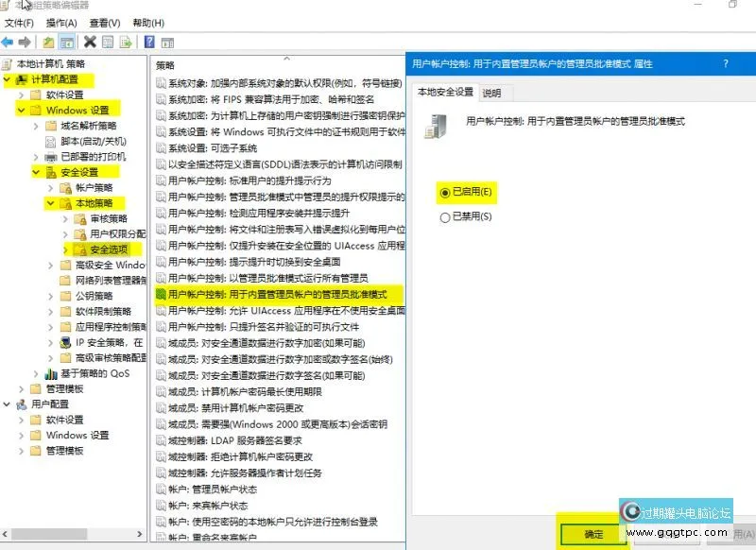
Task: Open the properties toolbar icon
Action: pos(108,43)
